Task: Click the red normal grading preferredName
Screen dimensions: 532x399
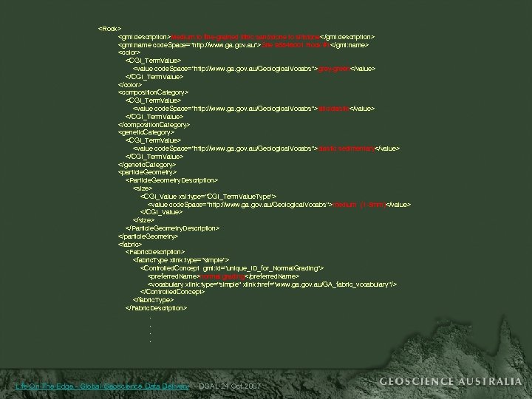Action: point(223,276)
